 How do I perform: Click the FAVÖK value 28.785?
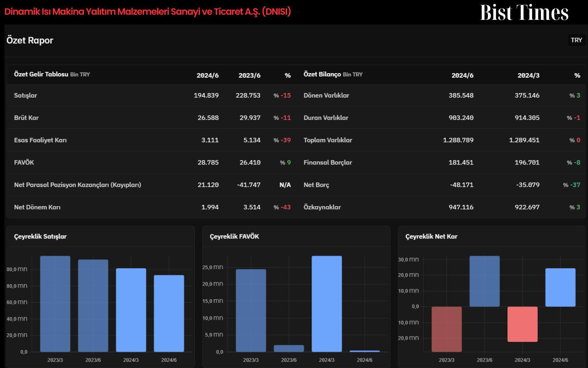[x=208, y=163]
